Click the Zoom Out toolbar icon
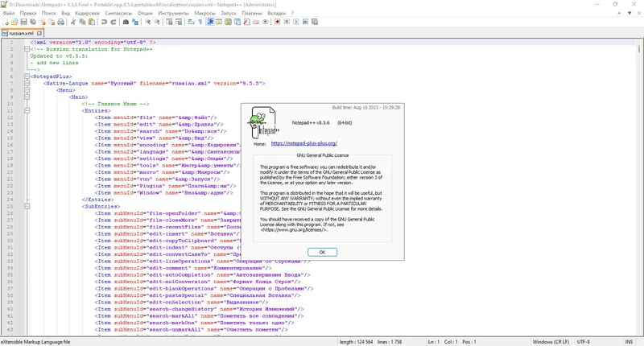 pos(157,22)
